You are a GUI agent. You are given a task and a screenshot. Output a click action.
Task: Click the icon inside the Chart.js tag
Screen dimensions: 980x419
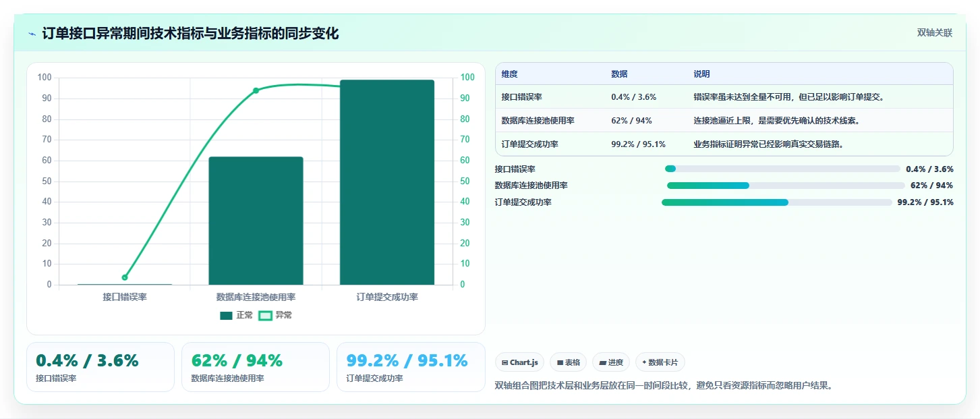[x=505, y=363]
